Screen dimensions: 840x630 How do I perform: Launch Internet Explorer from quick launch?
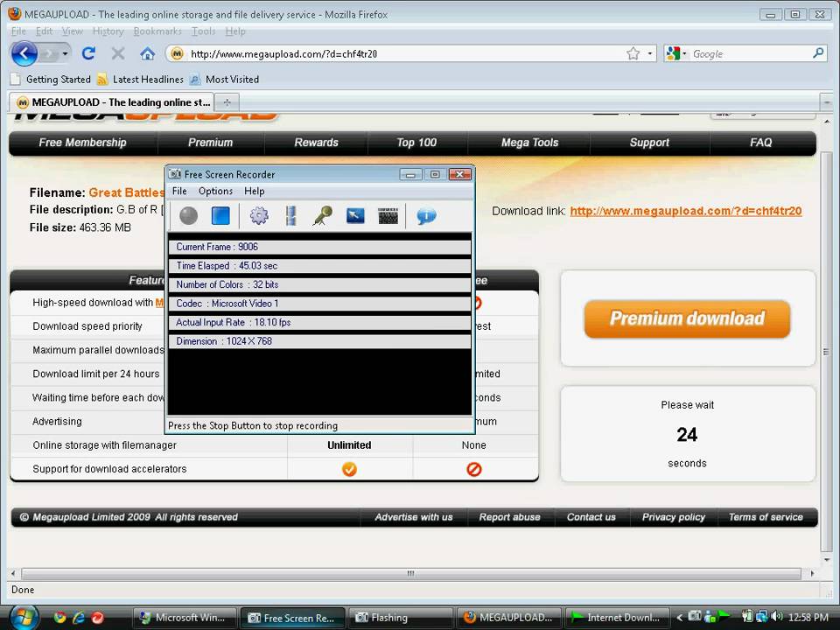point(79,617)
